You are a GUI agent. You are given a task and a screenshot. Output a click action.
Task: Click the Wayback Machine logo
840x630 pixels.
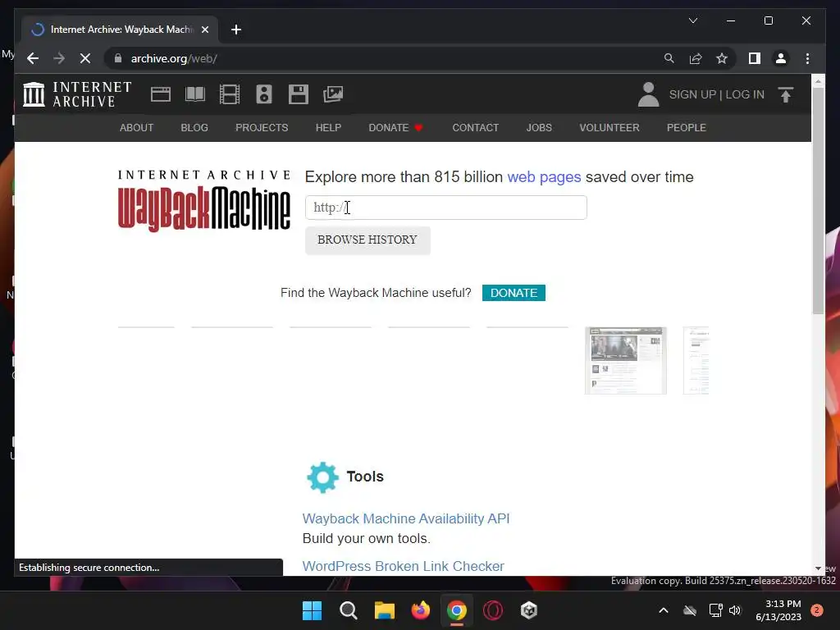(204, 200)
